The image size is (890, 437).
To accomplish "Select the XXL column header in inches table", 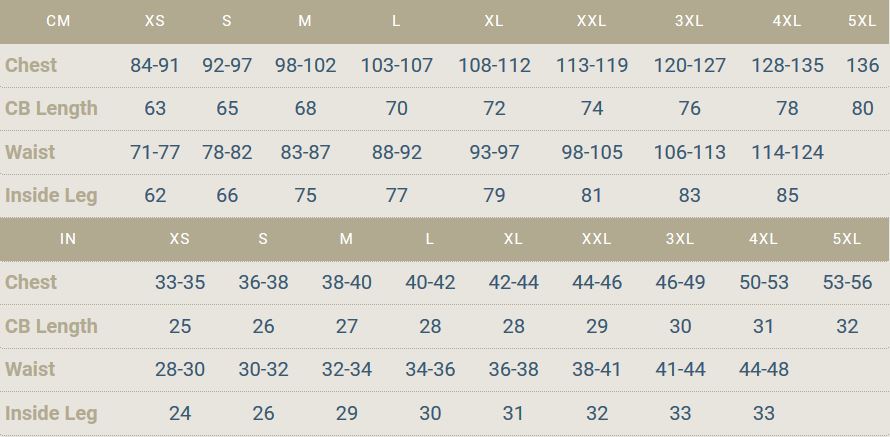I will [x=597, y=239].
